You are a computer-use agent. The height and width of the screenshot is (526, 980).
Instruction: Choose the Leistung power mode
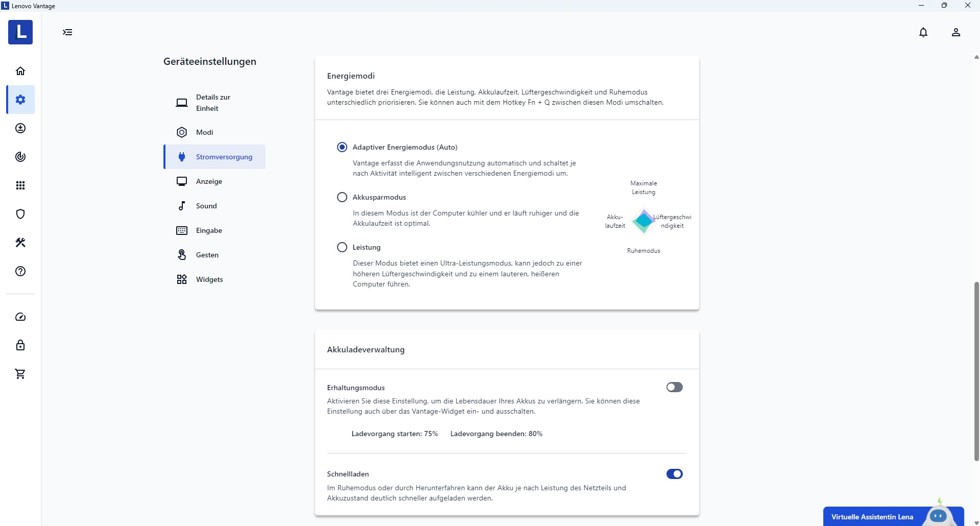coord(342,247)
